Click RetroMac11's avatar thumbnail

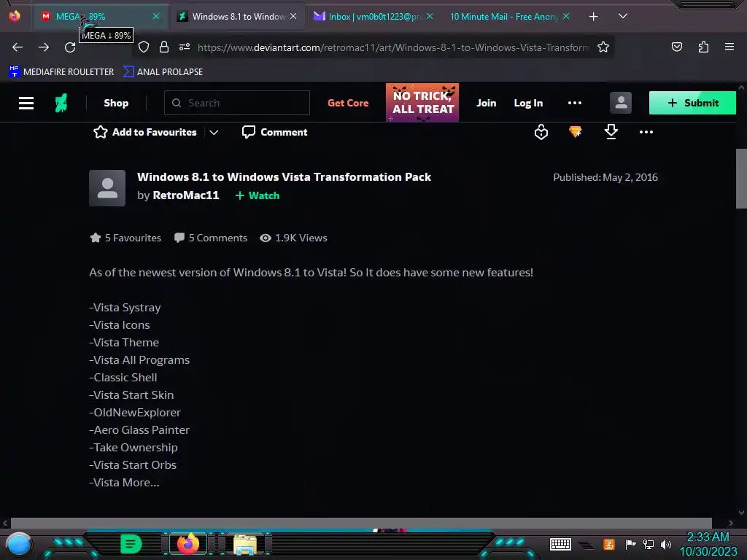click(107, 188)
